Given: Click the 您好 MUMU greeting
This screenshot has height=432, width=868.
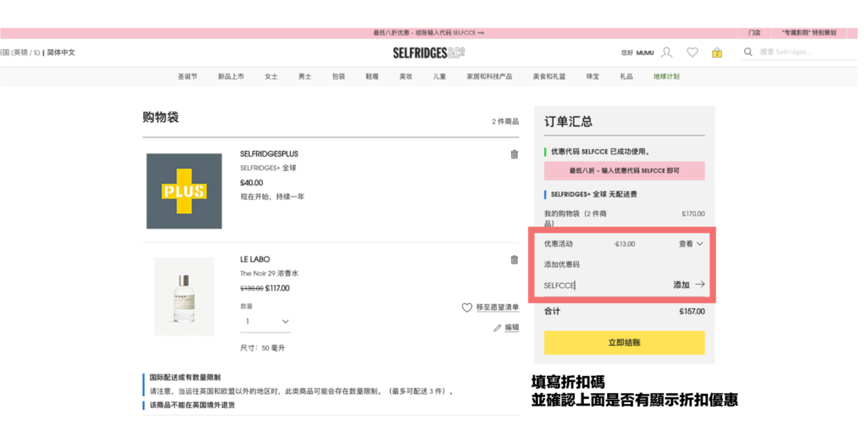Looking at the screenshot, I should pyautogui.click(x=637, y=53).
